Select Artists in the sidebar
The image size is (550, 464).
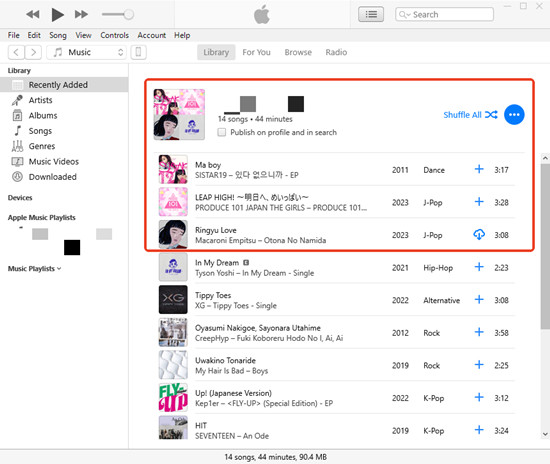pos(40,100)
